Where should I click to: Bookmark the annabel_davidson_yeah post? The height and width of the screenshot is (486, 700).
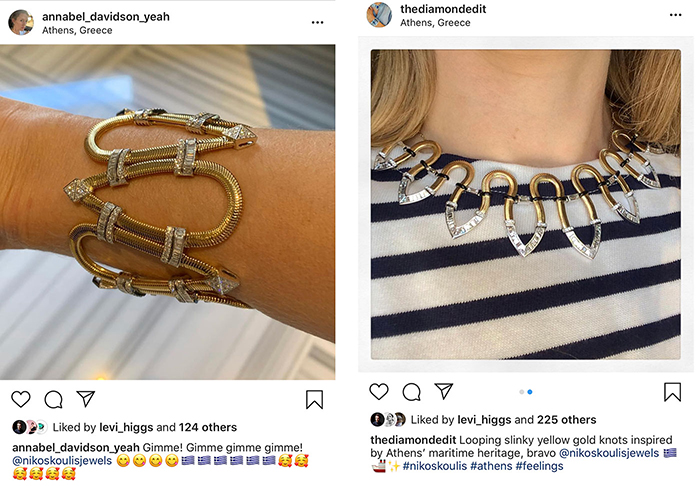(x=314, y=399)
